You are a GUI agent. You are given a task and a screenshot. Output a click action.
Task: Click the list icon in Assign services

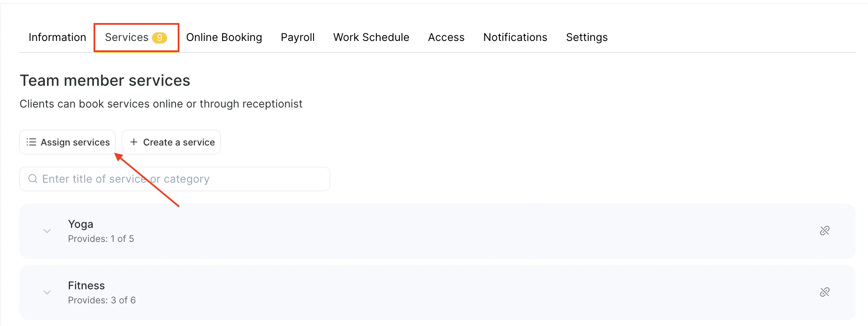(31, 142)
